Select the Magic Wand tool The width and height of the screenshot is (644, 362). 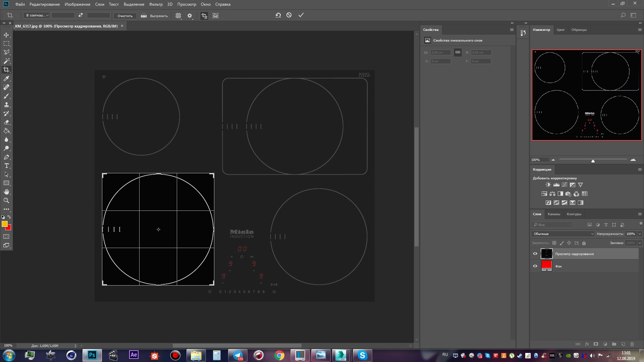[6, 61]
